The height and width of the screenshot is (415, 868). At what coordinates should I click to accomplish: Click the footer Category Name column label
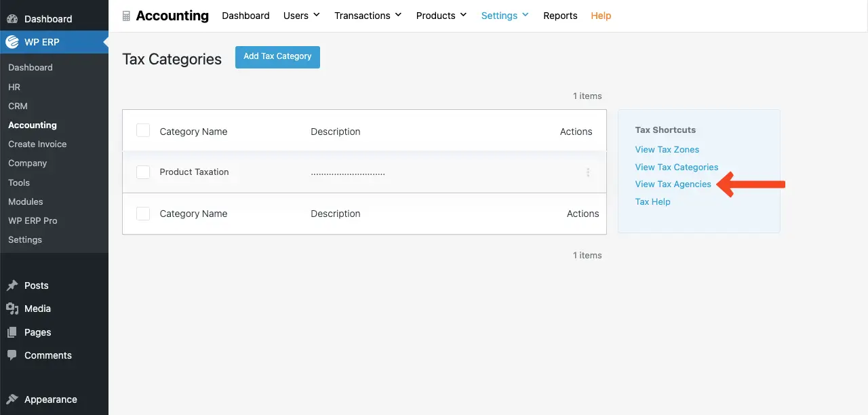[193, 214]
